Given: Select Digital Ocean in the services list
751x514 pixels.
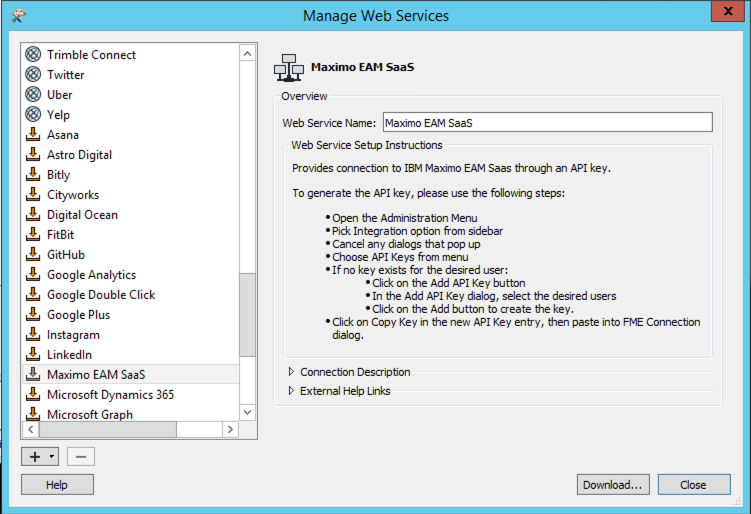Looking at the screenshot, I should click(82, 215).
